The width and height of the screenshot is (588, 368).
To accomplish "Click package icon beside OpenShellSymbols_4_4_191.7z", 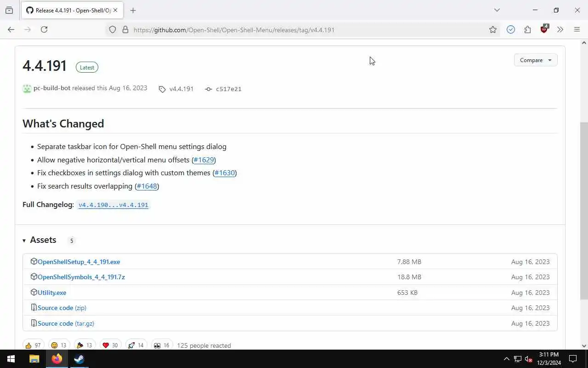I will click(x=34, y=276).
